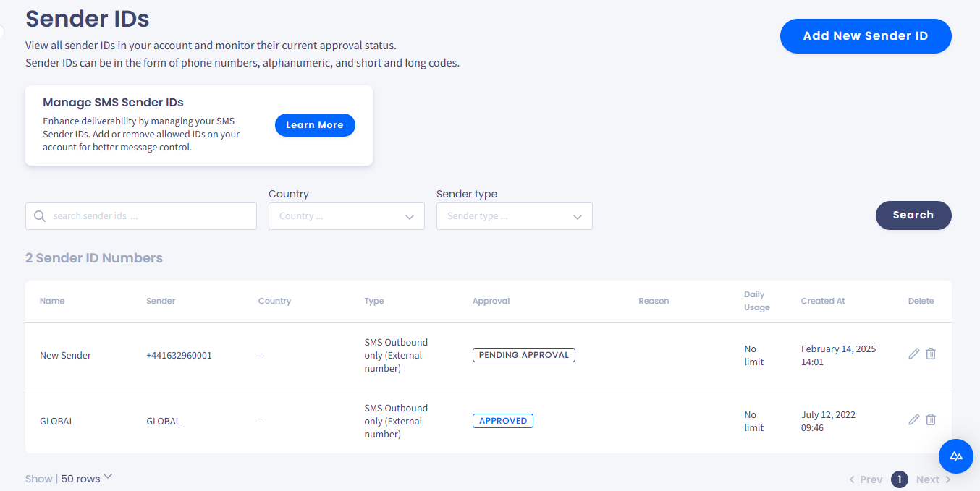Image resolution: width=980 pixels, height=491 pixels.
Task: Expand the 50 rows per page selector
Action: (87, 478)
